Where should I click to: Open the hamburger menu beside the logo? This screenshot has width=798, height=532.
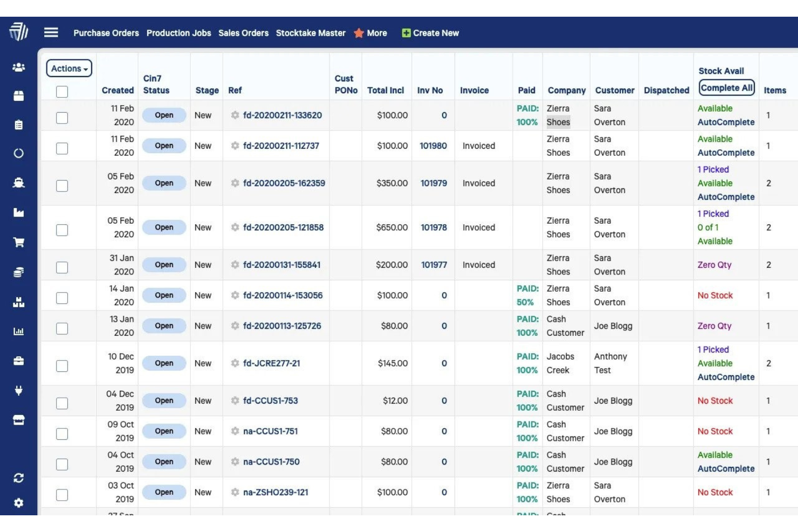[x=51, y=32]
